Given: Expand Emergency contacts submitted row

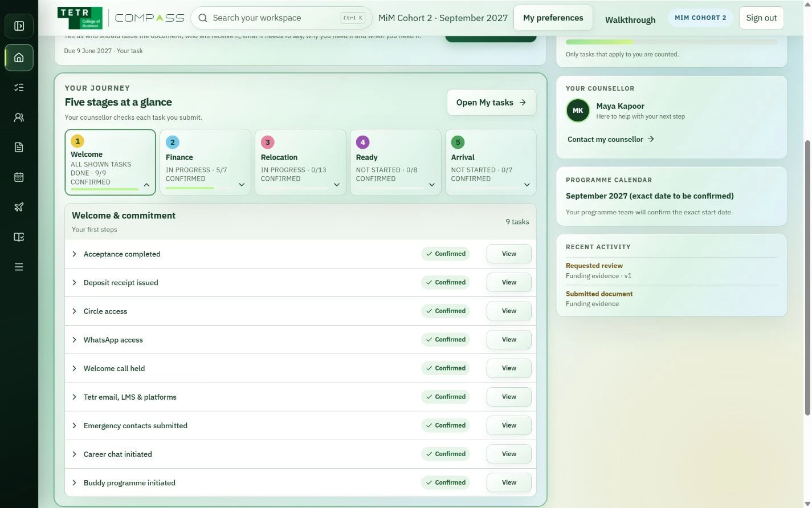Looking at the screenshot, I should pos(74,425).
